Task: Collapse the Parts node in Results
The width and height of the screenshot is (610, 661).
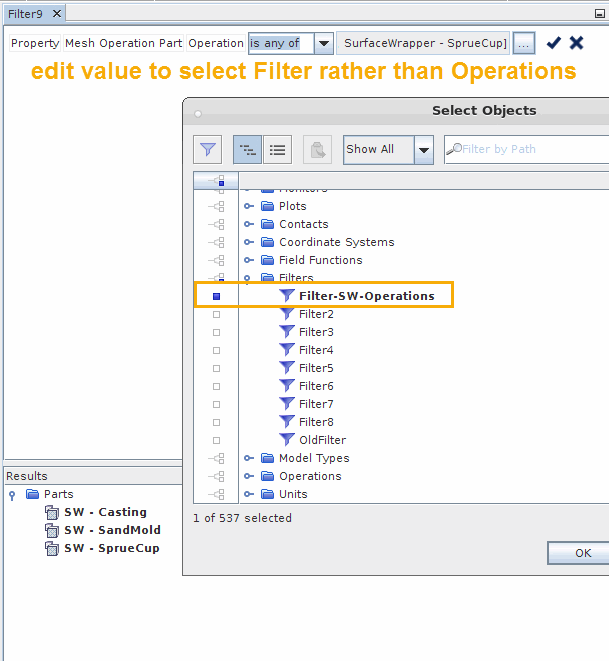Action: [x=12, y=495]
